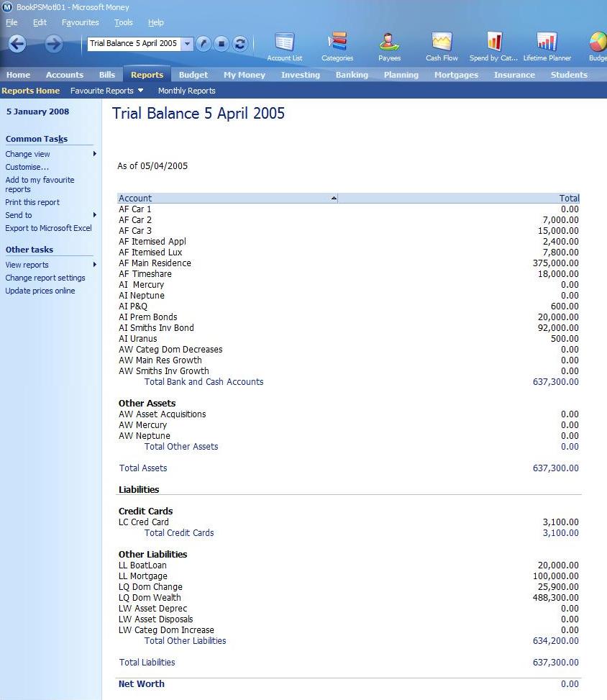Click the Stop loading toolbar icon

[222, 43]
